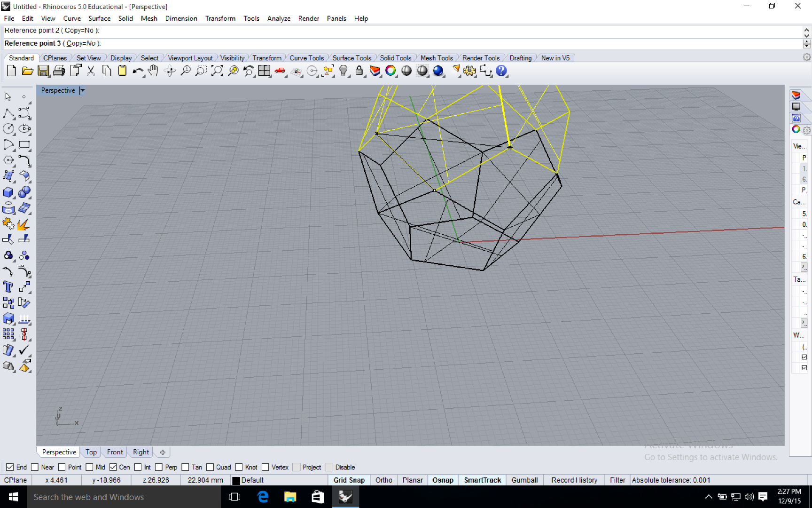The image size is (812, 508).
Task: Select the Pan view tool icon
Action: coord(153,71)
